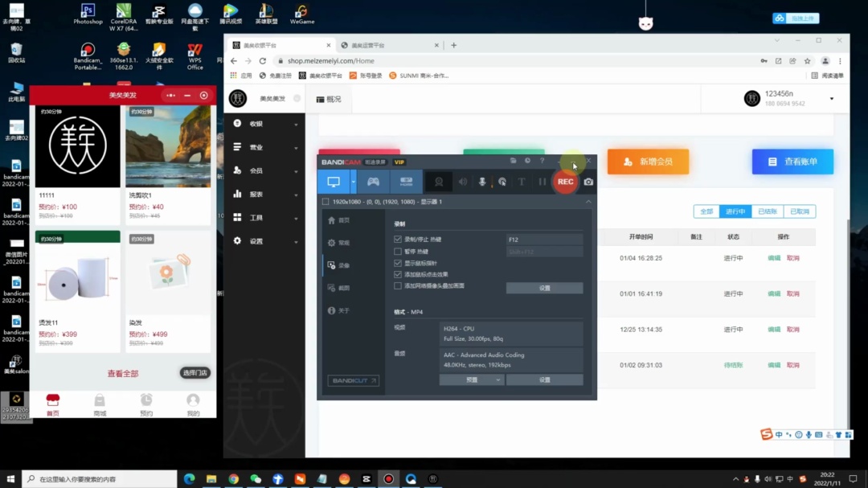This screenshot has width=868, height=488.
Task: Open WeChat from the Windows taskbar
Action: coord(256,479)
